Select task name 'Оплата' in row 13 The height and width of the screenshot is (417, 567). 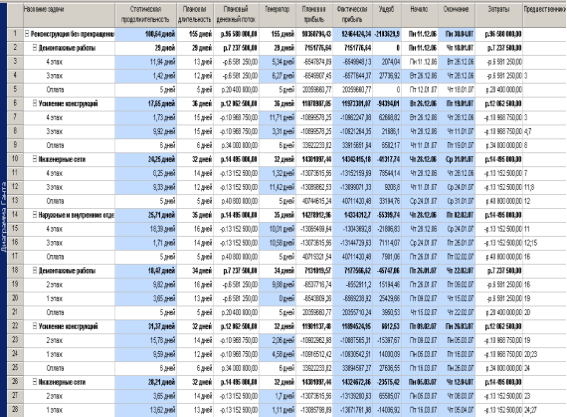coord(55,201)
